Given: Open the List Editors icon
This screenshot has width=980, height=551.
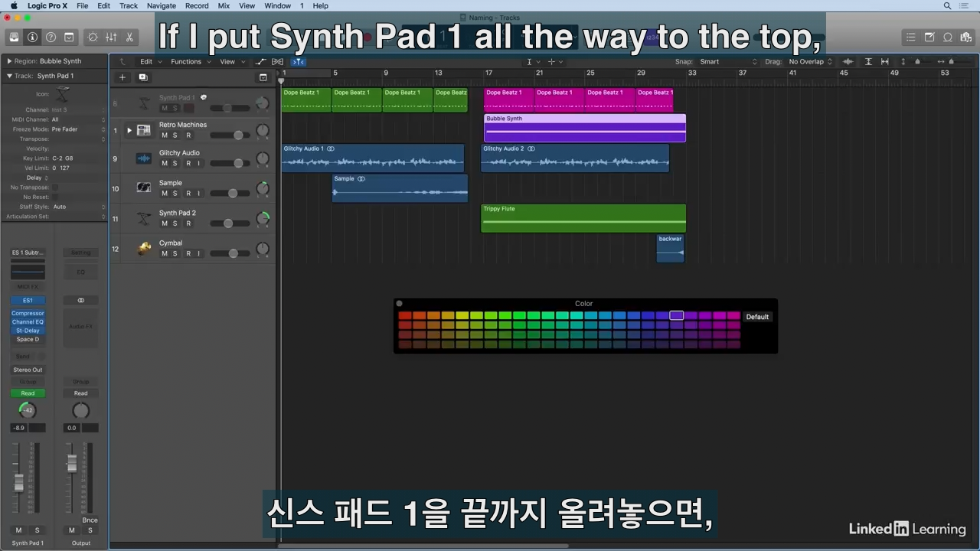Looking at the screenshot, I should click(x=910, y=37).
